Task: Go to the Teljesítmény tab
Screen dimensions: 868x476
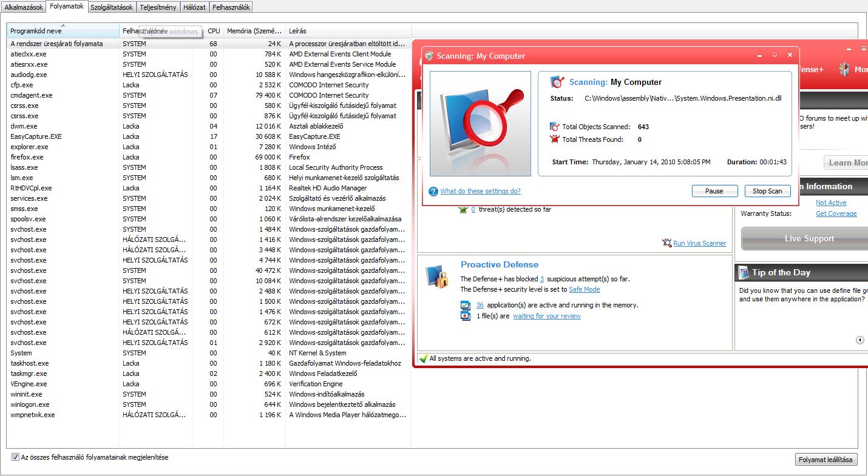Action: (x=158, y=7)
